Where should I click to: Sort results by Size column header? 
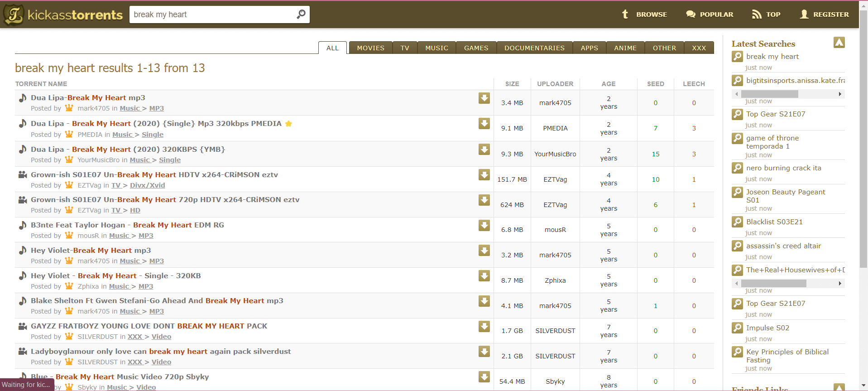pyautogui.click(x=512, y=84)
